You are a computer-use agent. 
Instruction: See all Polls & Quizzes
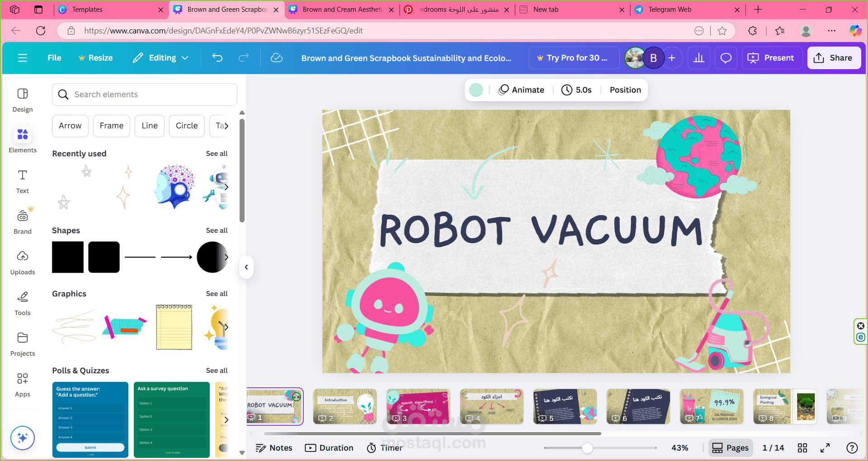point(217,371)
